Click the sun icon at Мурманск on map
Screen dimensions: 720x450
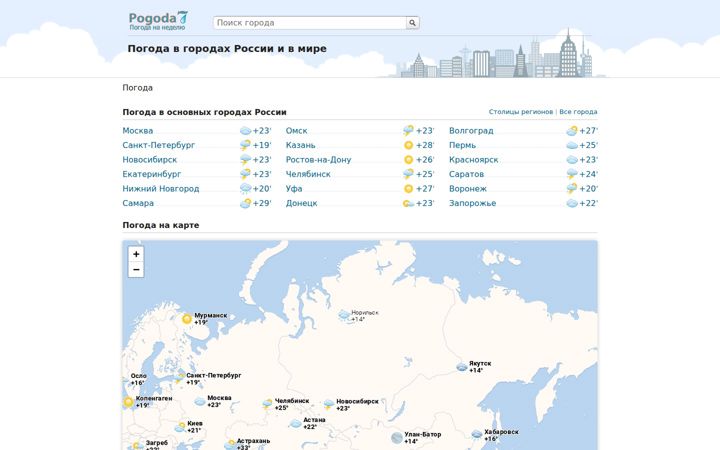click(187, 319)
